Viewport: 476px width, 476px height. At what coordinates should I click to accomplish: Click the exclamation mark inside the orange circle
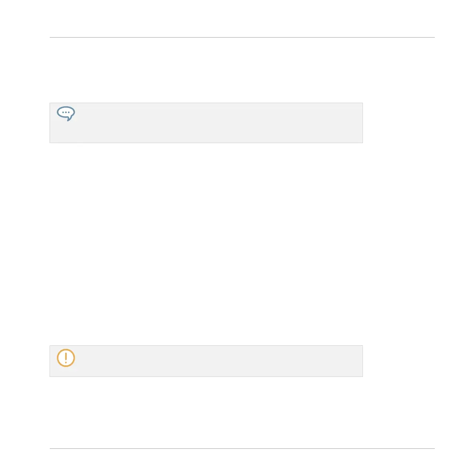coord(66,358)
